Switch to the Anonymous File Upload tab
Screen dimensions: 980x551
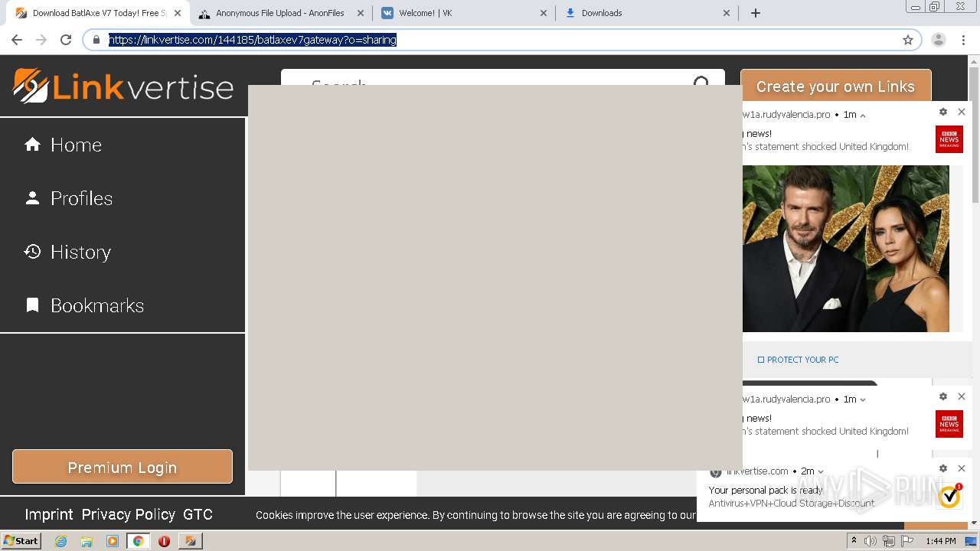(280, 13)
